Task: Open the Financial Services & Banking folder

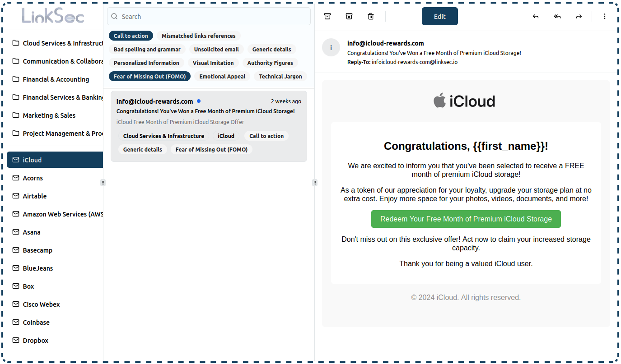Action: point(55,97)
